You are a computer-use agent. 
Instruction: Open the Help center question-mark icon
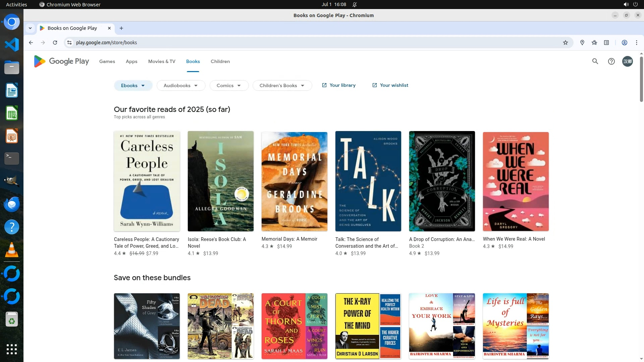tap(611, 61)
